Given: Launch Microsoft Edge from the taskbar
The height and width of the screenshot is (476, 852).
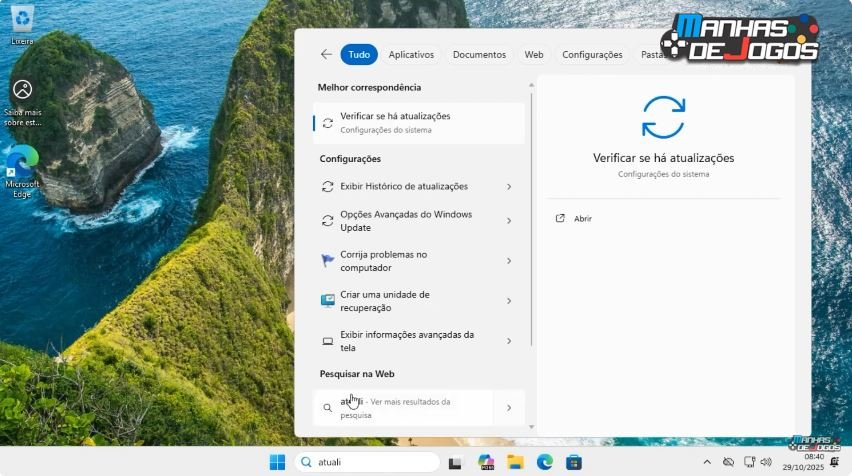Looking at the screenshot, I should tap(545, 462).
